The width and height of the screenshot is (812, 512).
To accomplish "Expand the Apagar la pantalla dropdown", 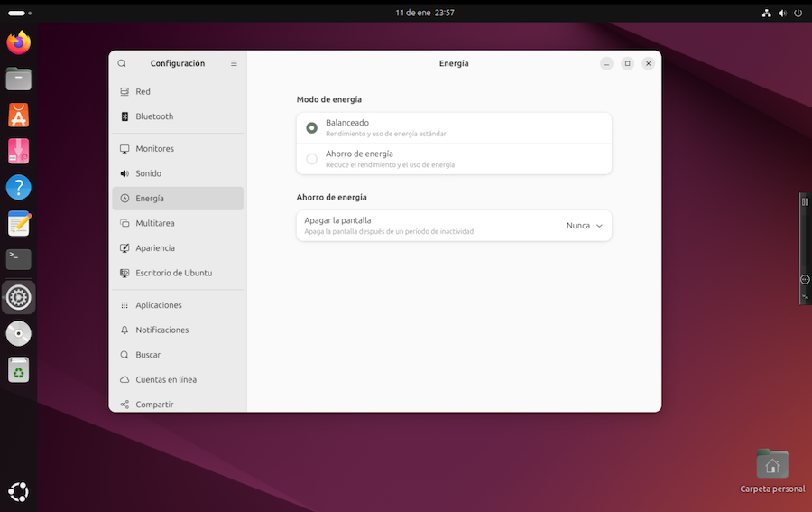I will coord(585,226).
